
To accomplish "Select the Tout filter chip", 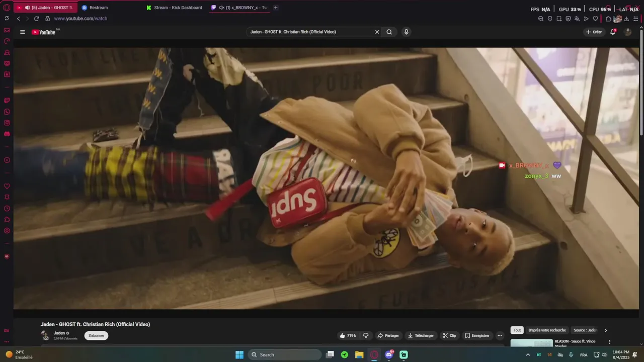I will click(517, 330).
